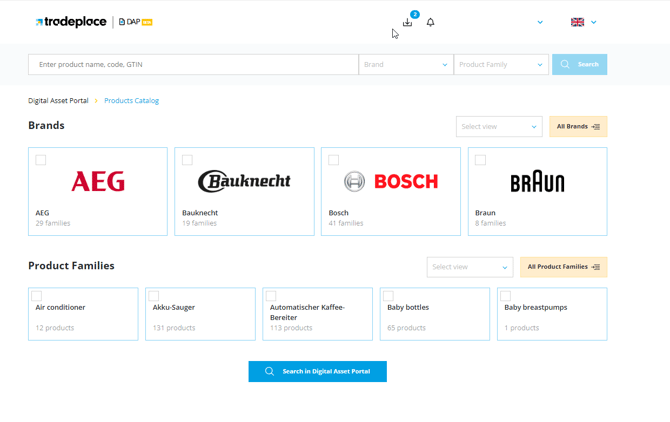This screenshot has width=670, height=422.
Task: Click the '41 families' text under Bosch
Action: pyautogui.click(x=346, y=223)
